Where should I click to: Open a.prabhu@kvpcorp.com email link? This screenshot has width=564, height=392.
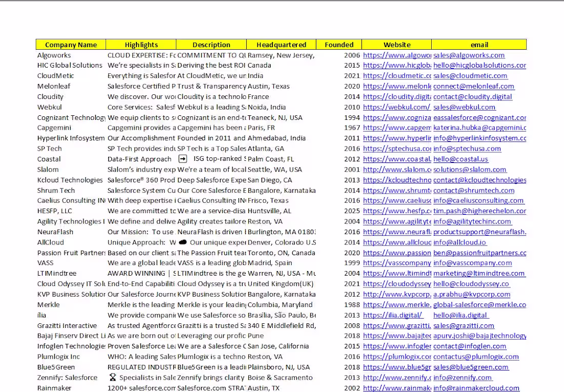[x=472, y=294]
